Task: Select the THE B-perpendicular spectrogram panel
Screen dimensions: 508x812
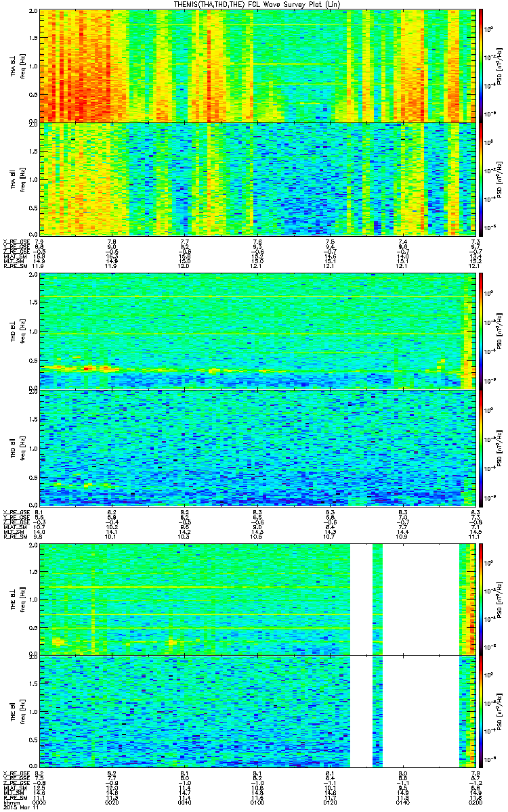Action: click(x=259, y=599)
